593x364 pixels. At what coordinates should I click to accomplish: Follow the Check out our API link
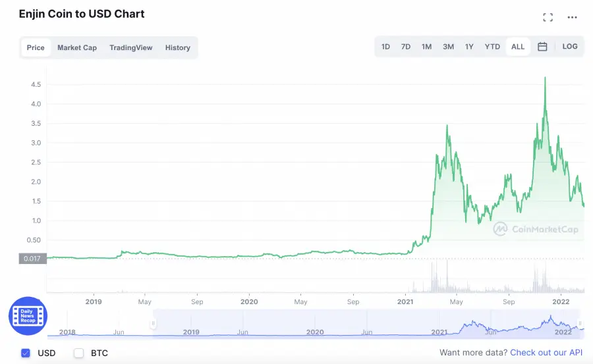[x=546, y=353]
